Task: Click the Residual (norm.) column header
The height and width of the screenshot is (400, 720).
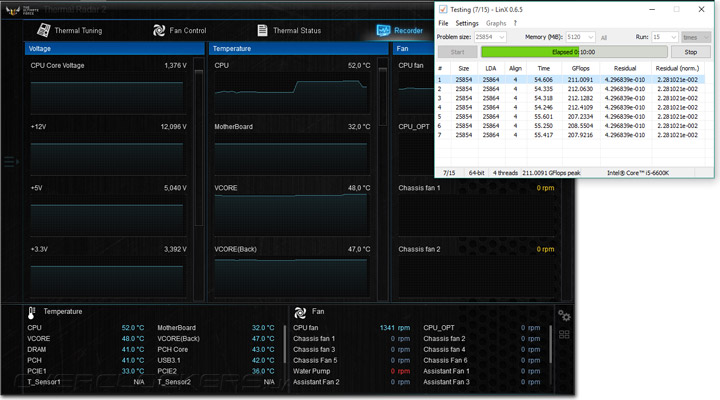Action: pos(677,68)
